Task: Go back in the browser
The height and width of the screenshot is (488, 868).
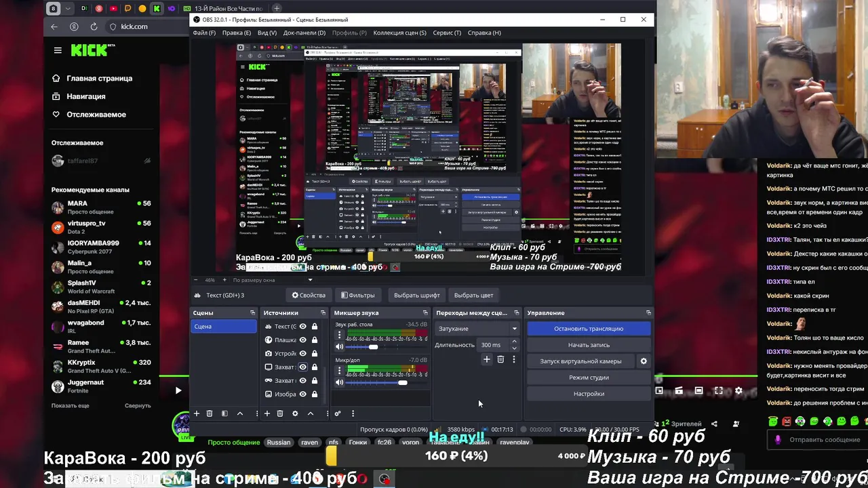Action: pos(54,26)
